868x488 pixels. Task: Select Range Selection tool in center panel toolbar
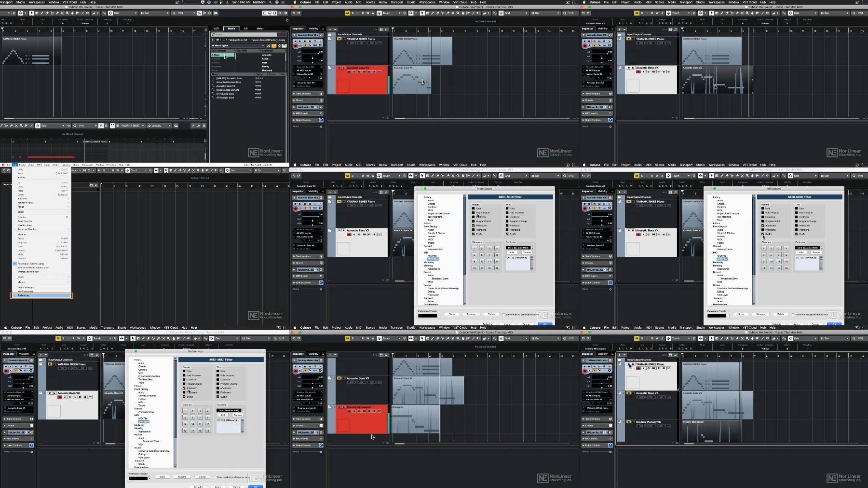(x=427, y=176)
